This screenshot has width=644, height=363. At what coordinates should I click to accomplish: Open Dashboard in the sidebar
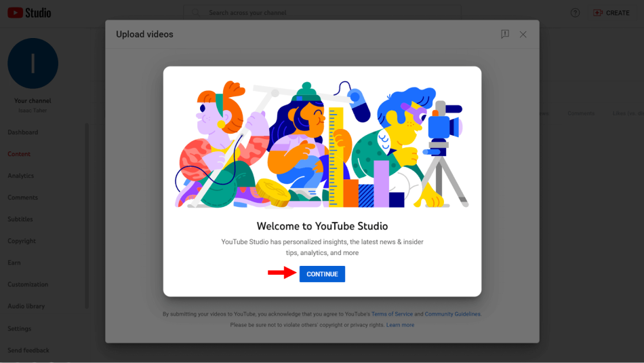pyautogui.click(x=23, y=132)
